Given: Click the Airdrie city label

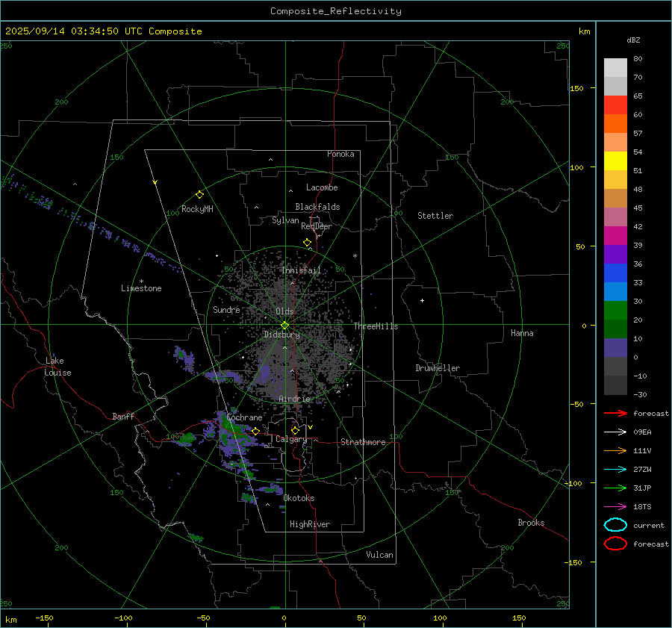Looking at the screenshot, I should pyautogui.click(x=294, y=399).
